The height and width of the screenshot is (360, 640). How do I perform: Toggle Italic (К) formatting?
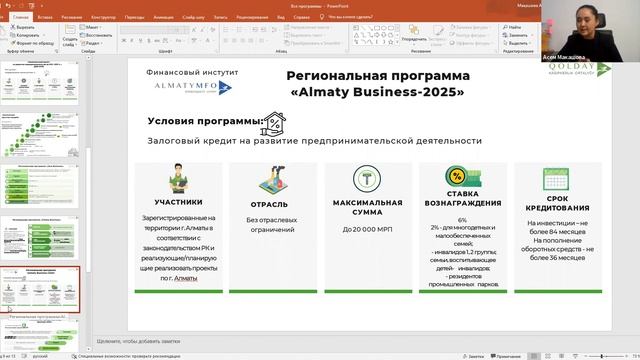[132, 41]
